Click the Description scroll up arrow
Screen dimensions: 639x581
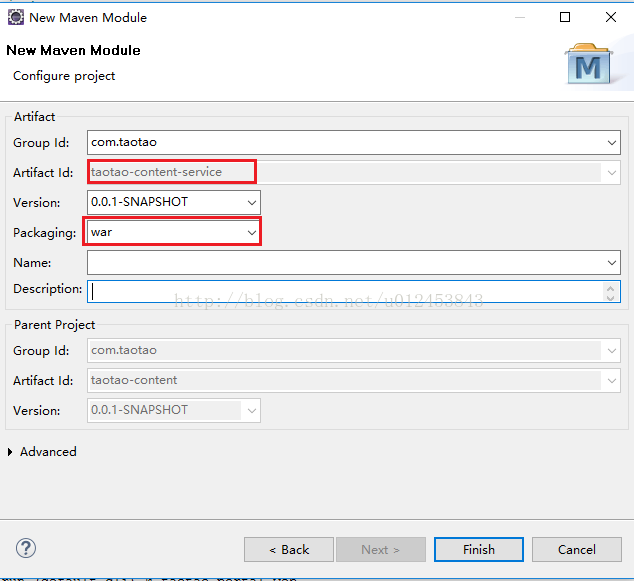click(x=610, y=287)
